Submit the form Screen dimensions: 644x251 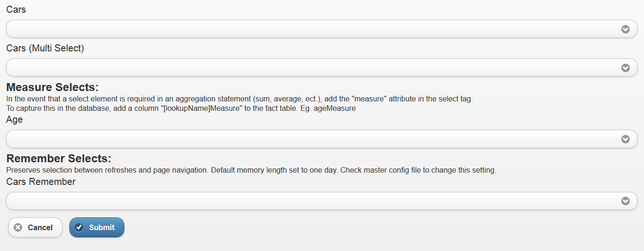[x=97, y=227]
